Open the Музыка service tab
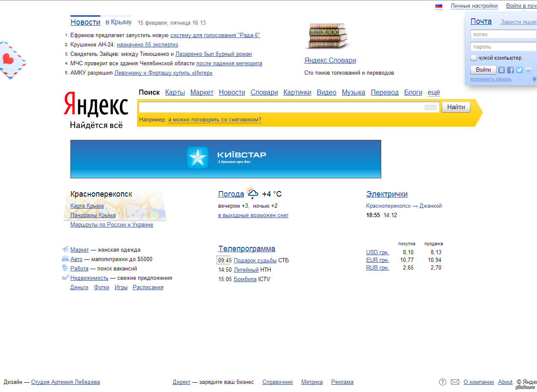This screenshot has width=537, height=392. [x=353, y=92]
